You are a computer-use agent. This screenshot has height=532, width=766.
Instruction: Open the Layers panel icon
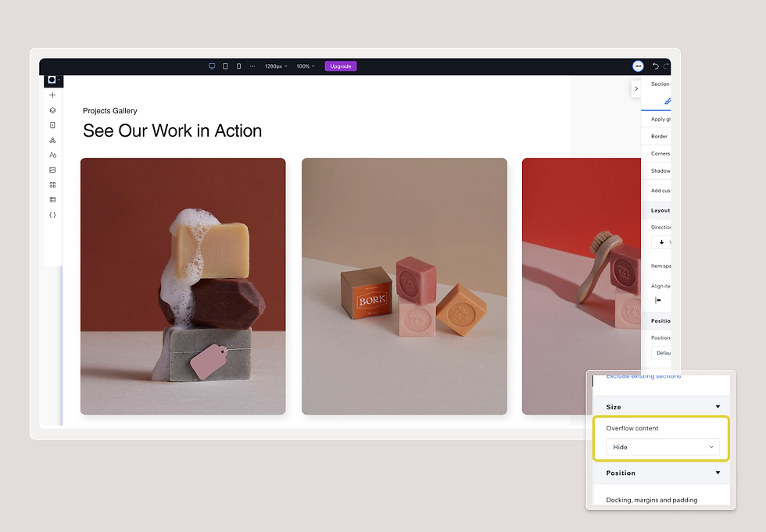coord(53,110)
